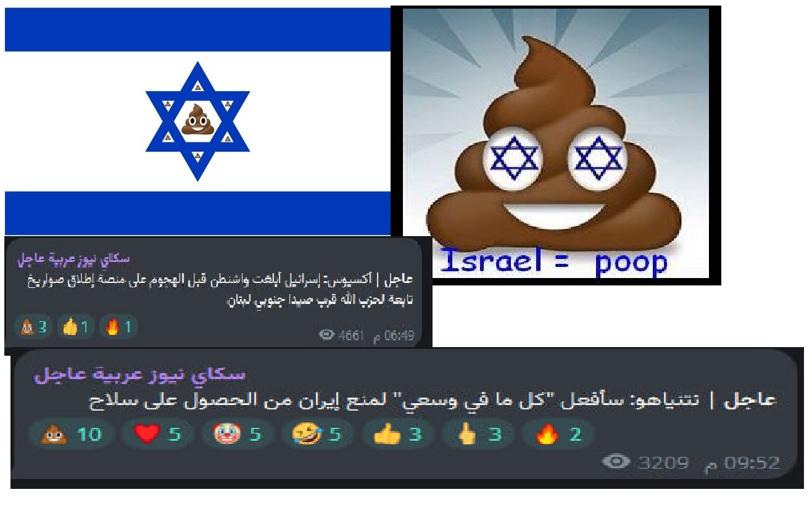Select the Axios breaking news message text
The image size is (812, 508).
220,291
